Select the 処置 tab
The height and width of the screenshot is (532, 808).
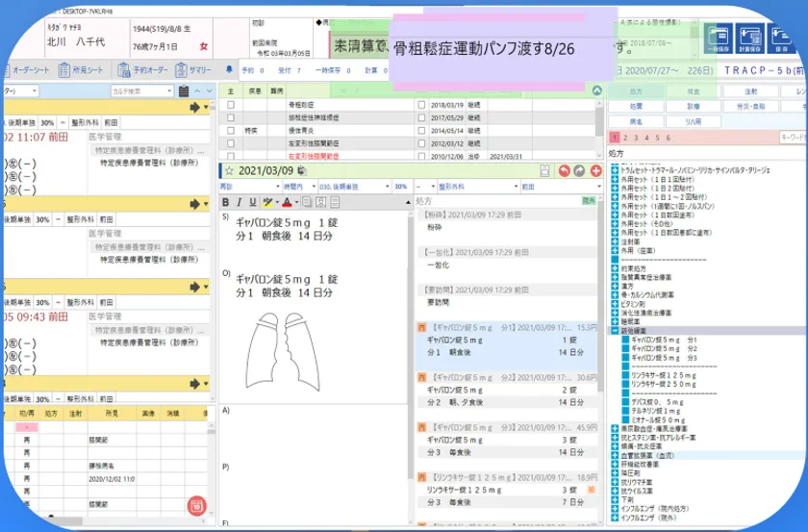[636, 107]
